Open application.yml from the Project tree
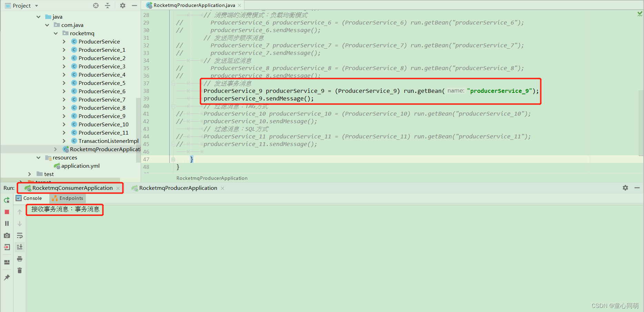 pos(80,166)
